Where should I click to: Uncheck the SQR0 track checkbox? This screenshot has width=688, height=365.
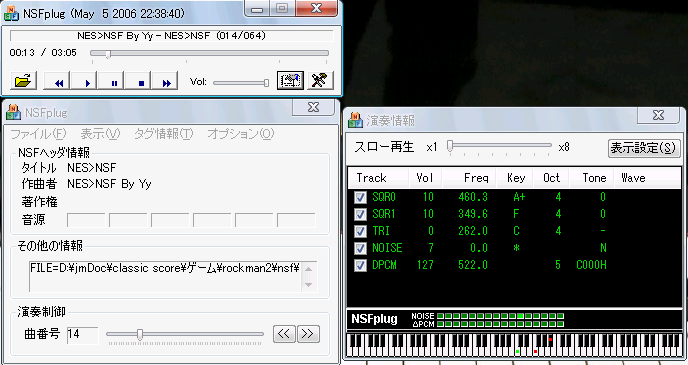point(360,197)
